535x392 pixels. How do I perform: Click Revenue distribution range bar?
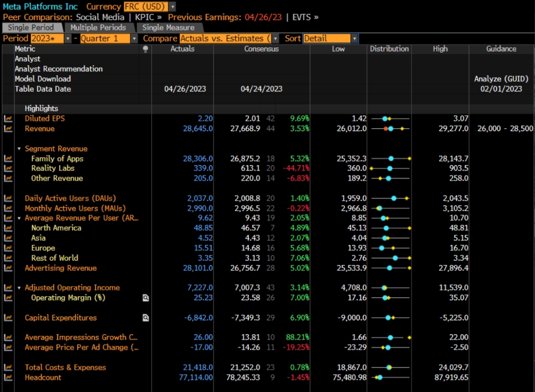390,129
